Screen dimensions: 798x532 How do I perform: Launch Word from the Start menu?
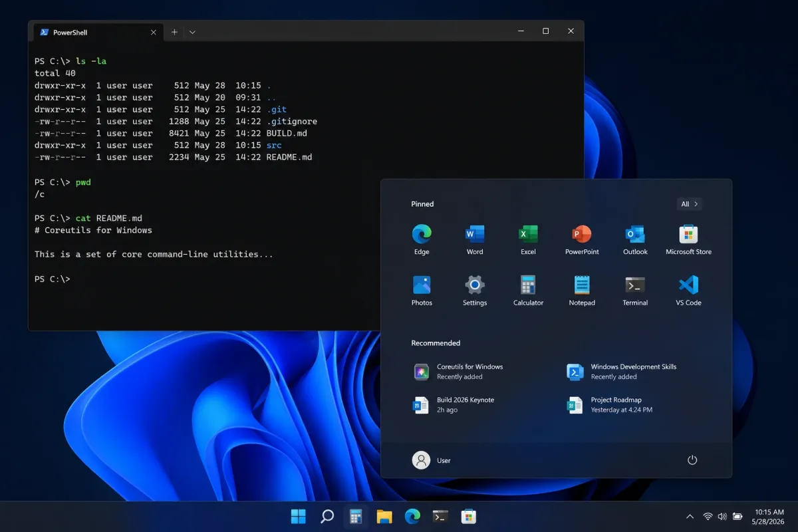(475, 240)
